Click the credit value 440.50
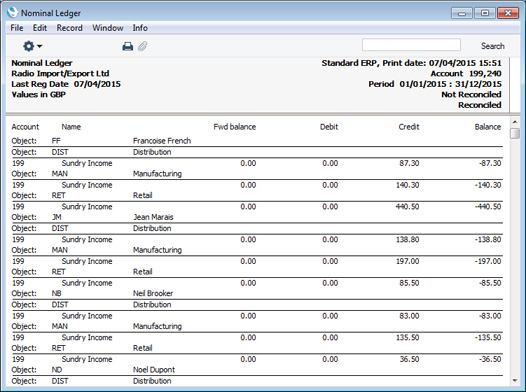 coord(408,207)
